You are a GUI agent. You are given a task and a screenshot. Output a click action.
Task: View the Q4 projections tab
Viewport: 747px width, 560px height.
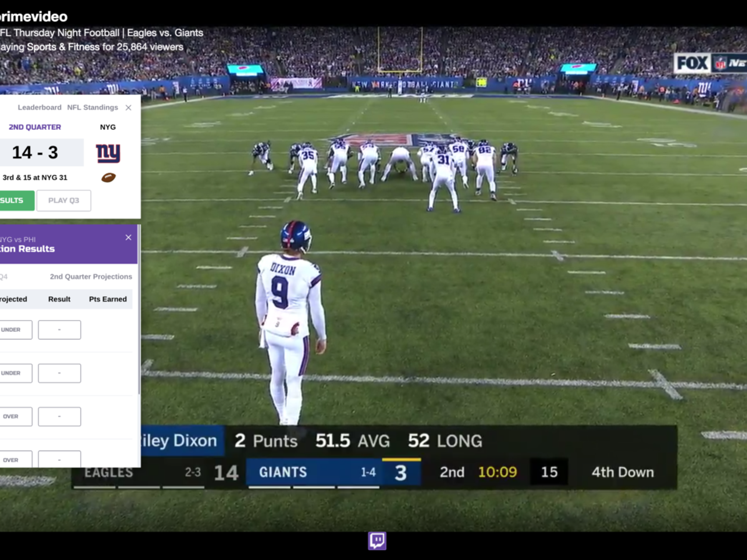click(4, 276)
